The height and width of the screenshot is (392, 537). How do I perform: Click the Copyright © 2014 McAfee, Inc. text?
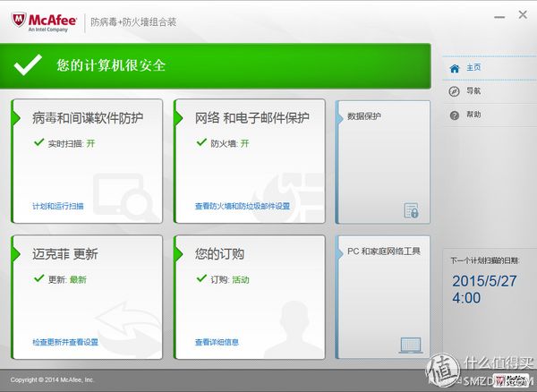[52, 380]
